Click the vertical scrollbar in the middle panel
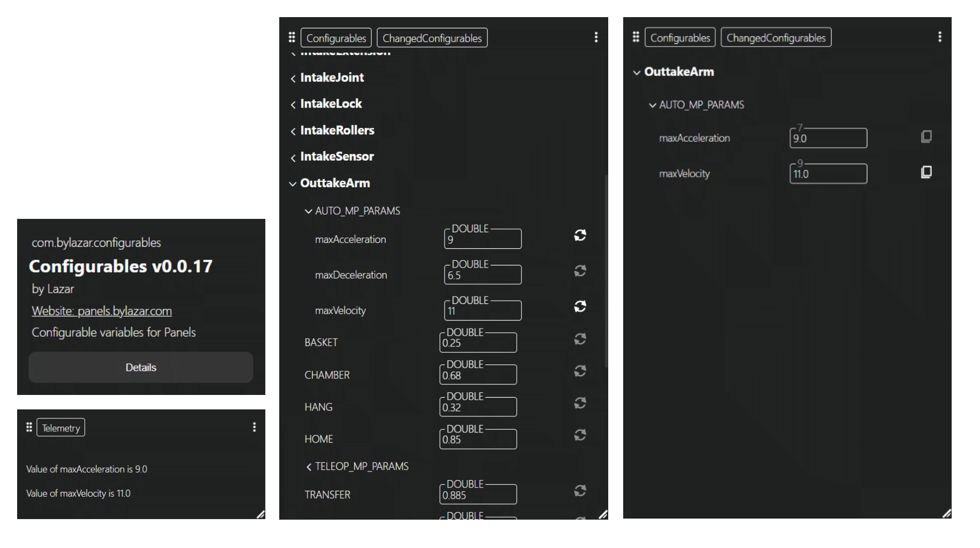This screenshot has width=980, height=548. point(606,270)
